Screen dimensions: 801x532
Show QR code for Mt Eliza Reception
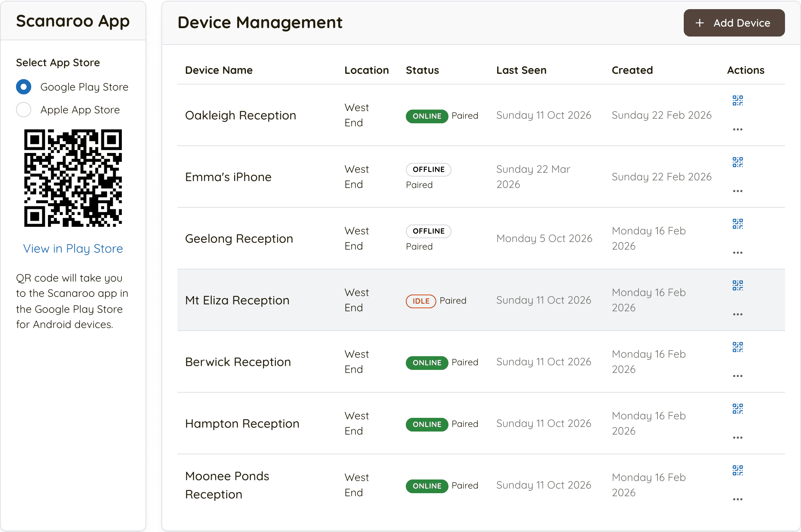pyautogui.click(x=737, y=285)
